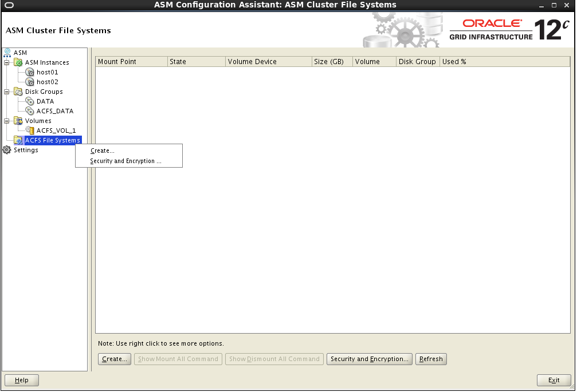Choose Create... from the context menu

129,151
